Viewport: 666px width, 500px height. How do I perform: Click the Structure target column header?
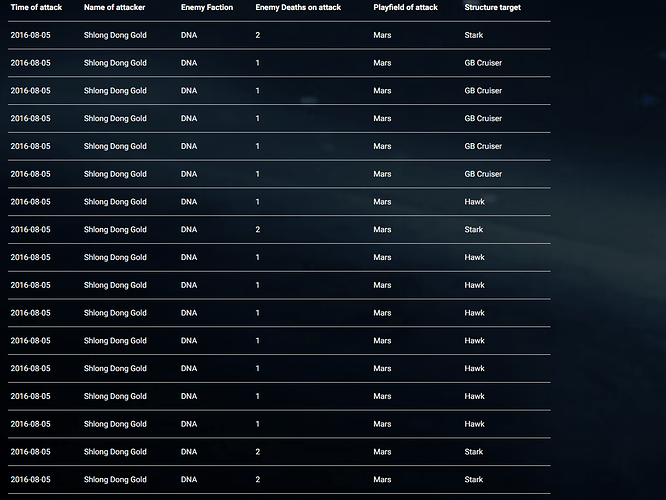click(492, 7)
